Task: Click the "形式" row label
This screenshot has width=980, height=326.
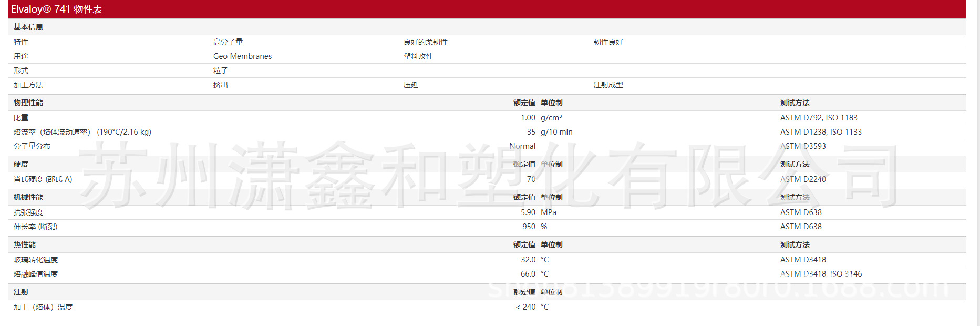Action: (21, 70)
